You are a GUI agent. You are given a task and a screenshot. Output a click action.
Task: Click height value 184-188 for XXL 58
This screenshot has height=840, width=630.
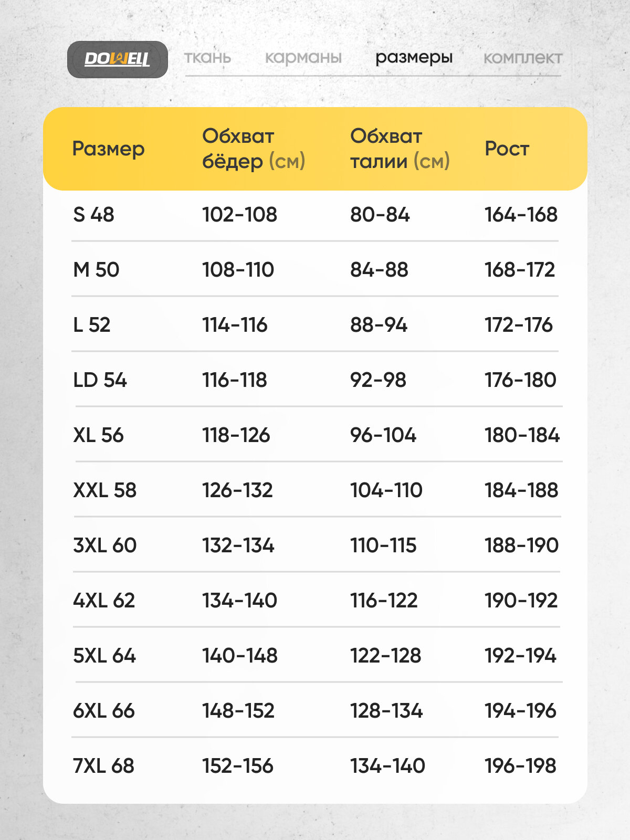coord(521,490)
